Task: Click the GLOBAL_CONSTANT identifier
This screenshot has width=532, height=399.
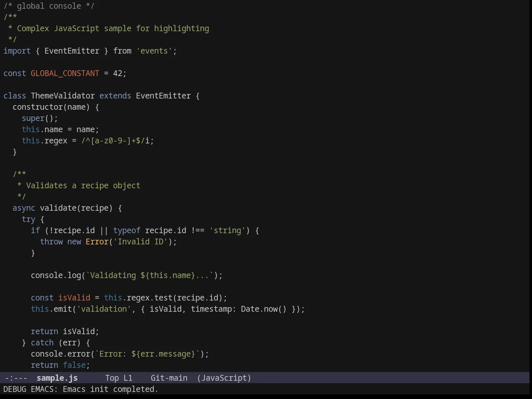Action: (65, 73)
